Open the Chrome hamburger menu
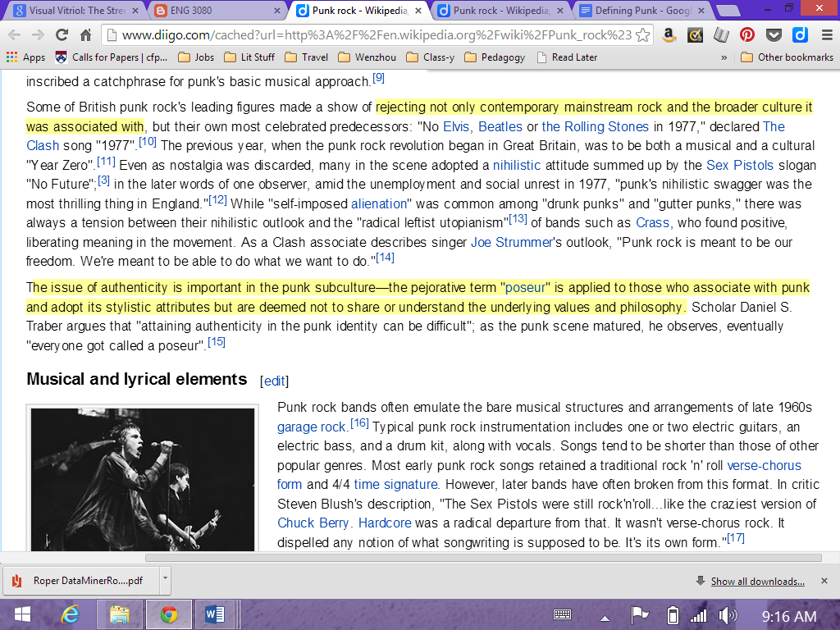Viewport: 840px width, 630px height. [x=827, y=34]
